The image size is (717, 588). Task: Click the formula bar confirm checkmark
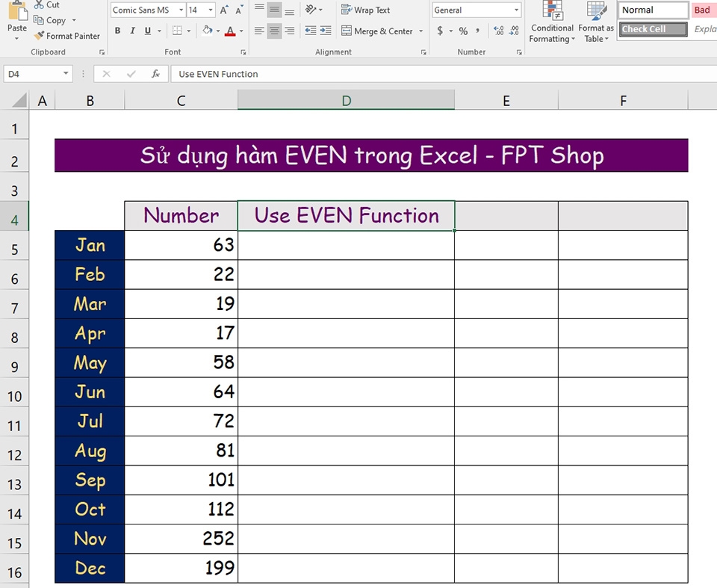(x=131, y=74)
